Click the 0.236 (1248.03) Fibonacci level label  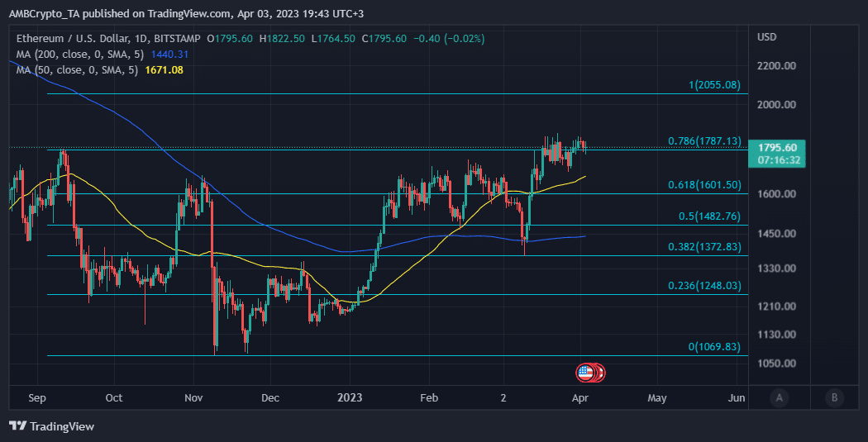point(704,286)
